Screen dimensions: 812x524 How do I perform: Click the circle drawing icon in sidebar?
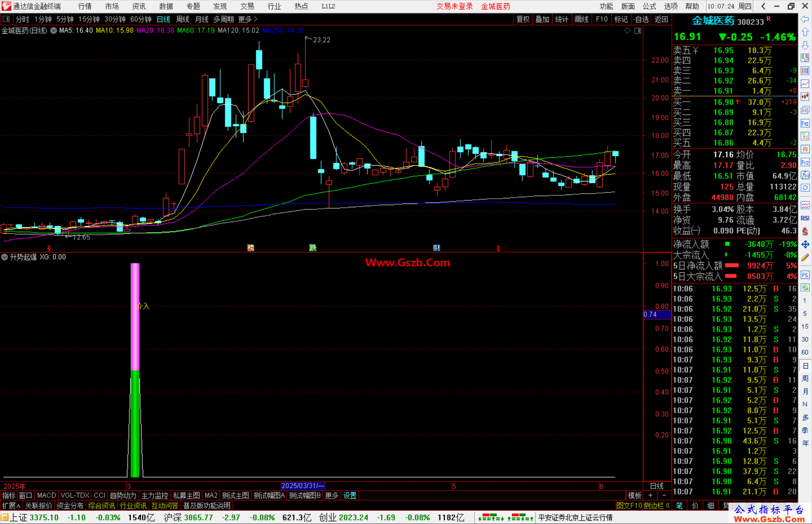pos(805,188)
